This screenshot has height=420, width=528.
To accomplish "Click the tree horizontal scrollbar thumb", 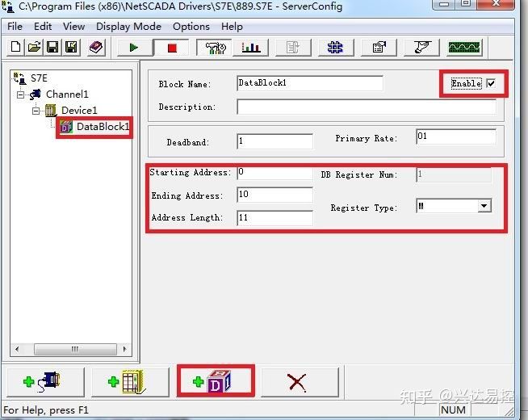I will pos(75,349).
